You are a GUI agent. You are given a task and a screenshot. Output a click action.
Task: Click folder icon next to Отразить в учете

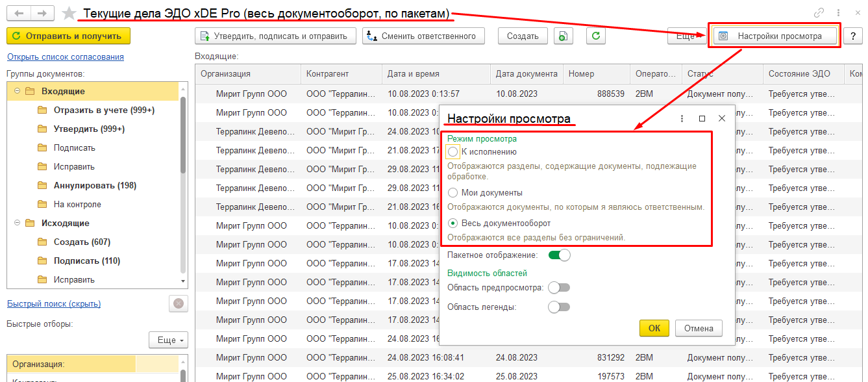point(42,110)
